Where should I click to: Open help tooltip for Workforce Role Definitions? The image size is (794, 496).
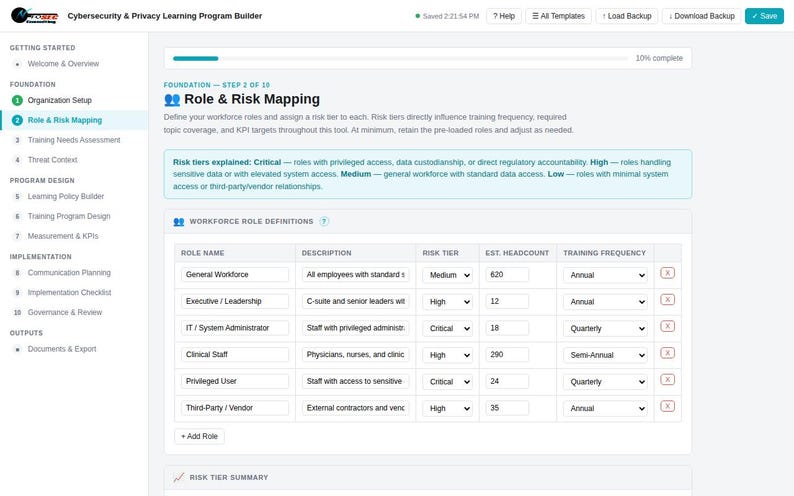pos(324,221)
